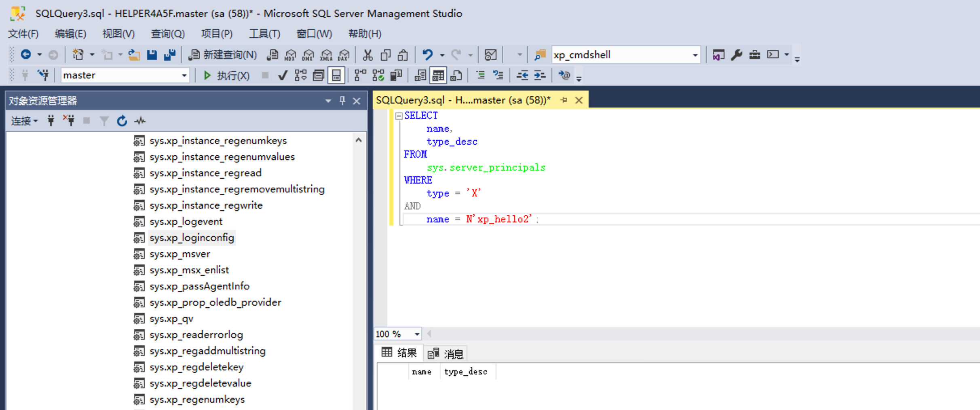Screen dimensions: 980x410
Task: Click the MDX query icon
Action: (x=290, y=55)
